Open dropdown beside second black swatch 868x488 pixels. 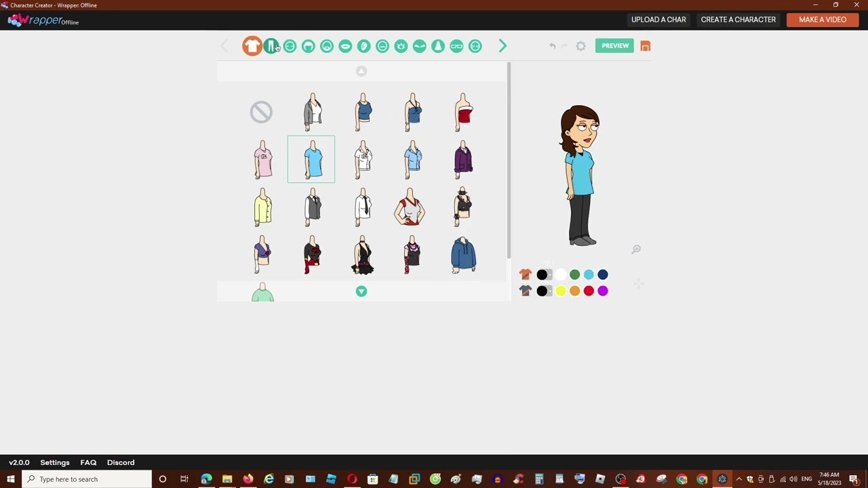click(x=550, y=291)
